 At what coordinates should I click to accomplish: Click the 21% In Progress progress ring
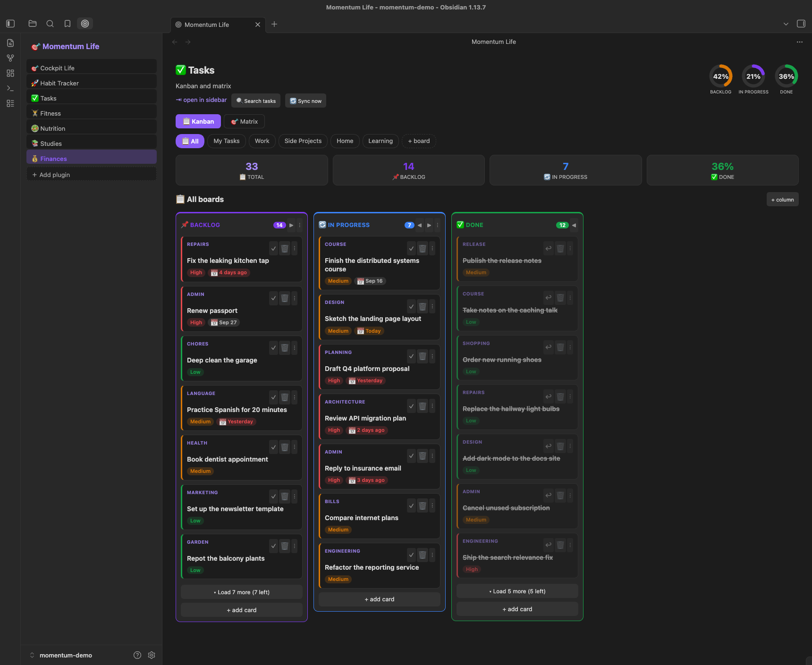(753, 76)
